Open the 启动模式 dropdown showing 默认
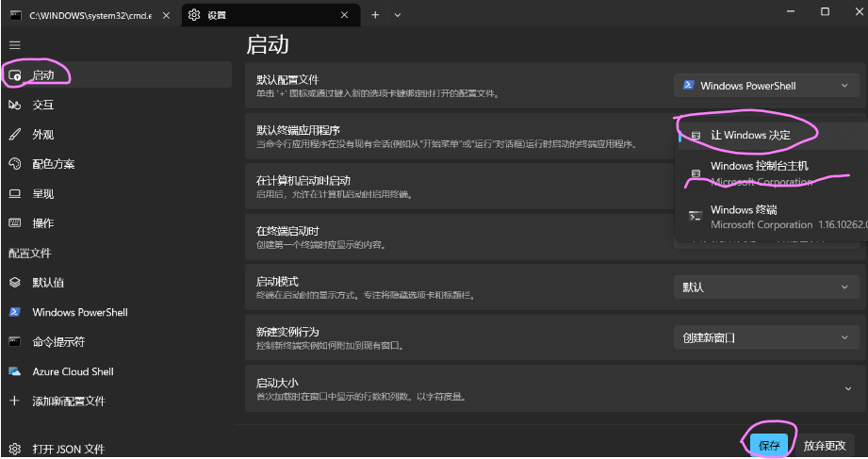This screenshot has width=868, height=459. 766,287
